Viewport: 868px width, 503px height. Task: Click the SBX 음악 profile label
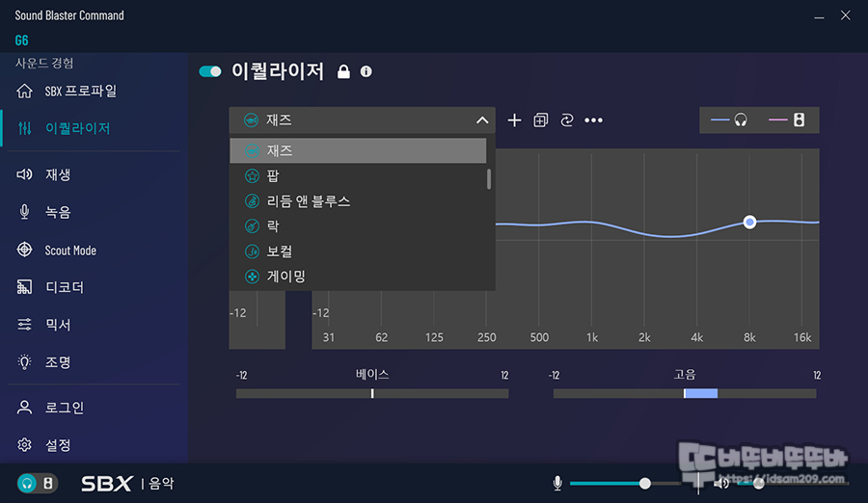pyautogui.click(x=128, y=484)
